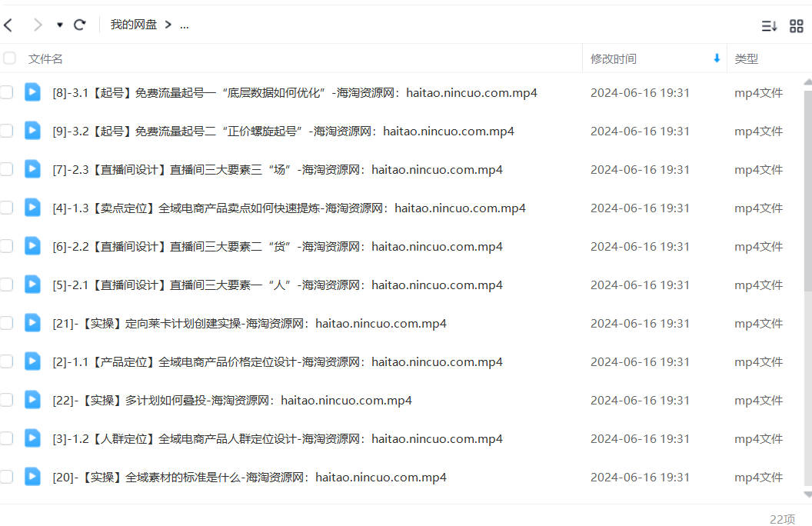Screen dimensions: 812x526
Task: Check the box for file [2]-1.1
Action: (6, 361)
